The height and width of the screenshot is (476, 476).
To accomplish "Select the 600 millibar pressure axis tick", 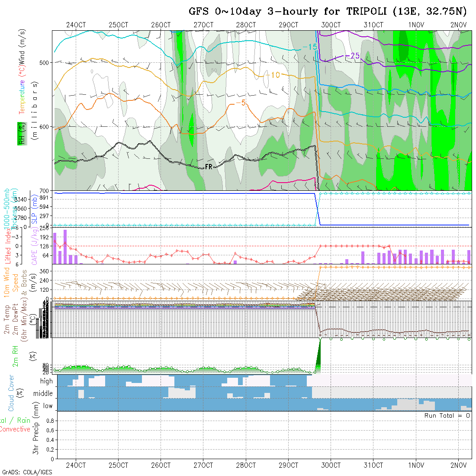I will tap(45, 127).
